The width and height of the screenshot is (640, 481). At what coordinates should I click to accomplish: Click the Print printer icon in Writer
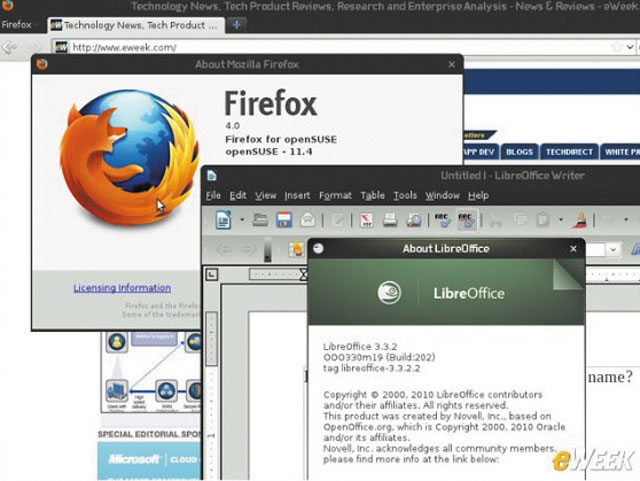(x=390, y=220)
